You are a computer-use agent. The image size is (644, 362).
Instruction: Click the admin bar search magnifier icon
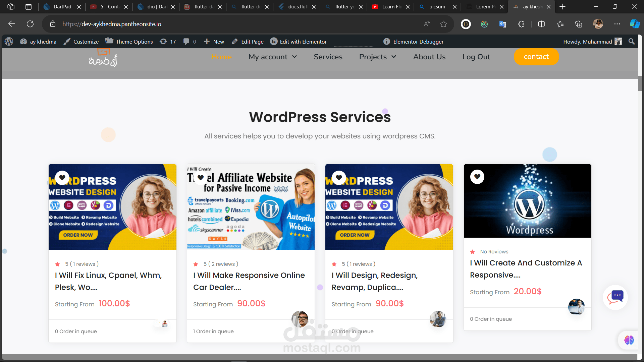[632, 42]
